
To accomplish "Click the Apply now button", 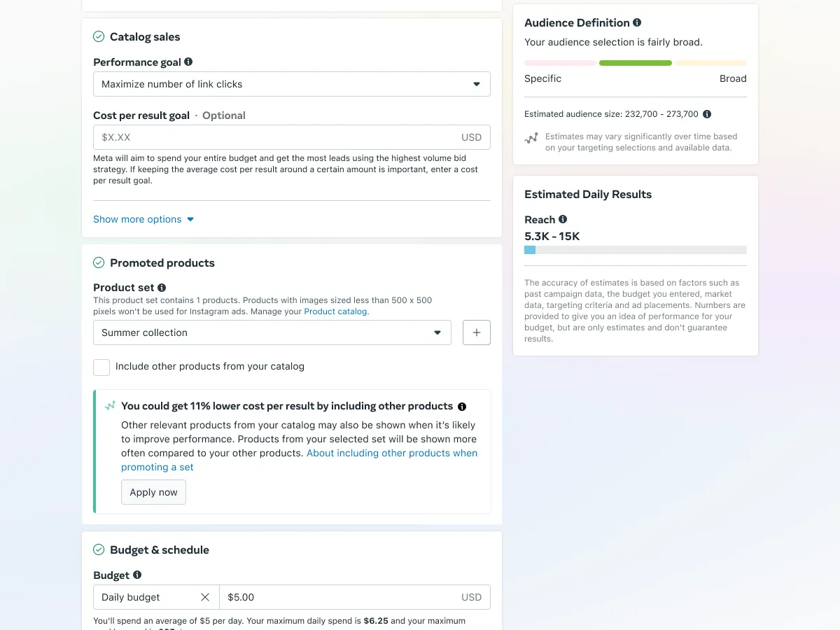I will 153,492.
